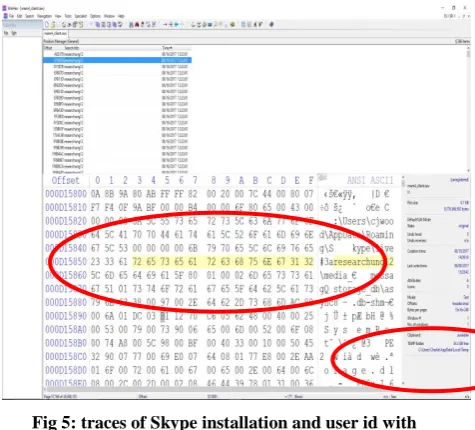
Task: Select offset 000D15890 in hex view
Action: click(66, 316)
